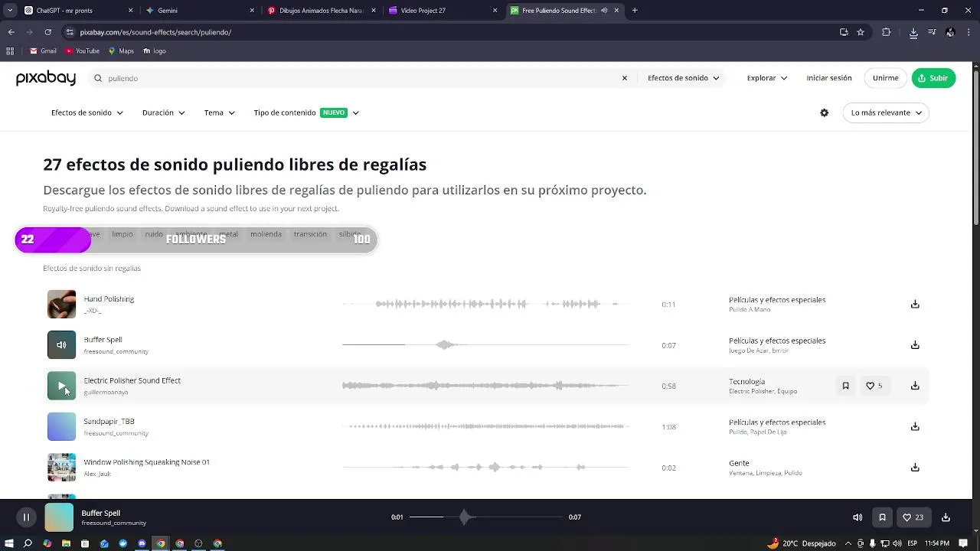Expand Tipo de contenido filter
The image size is (980, 551).
[x=306, y=112]
